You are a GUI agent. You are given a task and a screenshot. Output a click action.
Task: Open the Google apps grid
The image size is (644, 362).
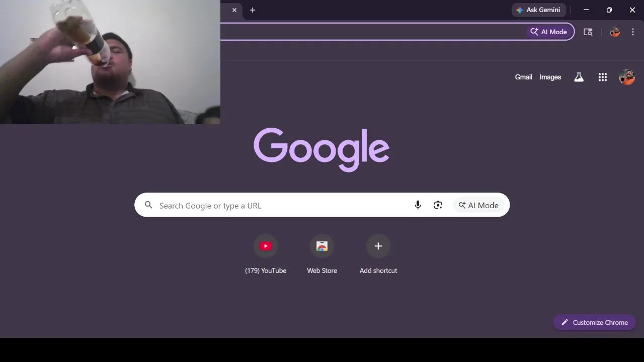click(602, 77)
